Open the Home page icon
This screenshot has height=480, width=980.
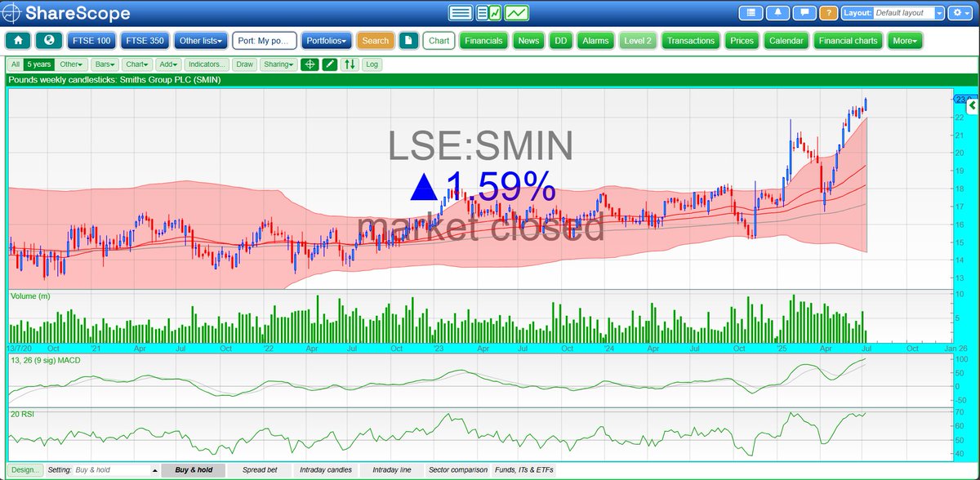coord(19,41)
